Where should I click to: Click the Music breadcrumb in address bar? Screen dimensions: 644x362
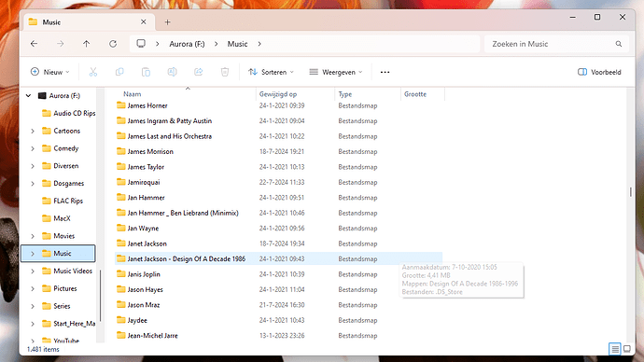(x=237, y=44)
